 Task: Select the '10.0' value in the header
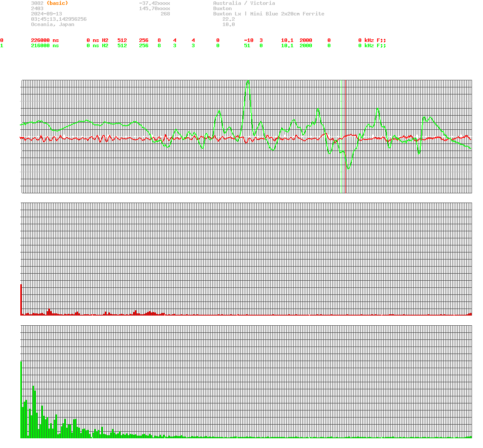[228, 24]
